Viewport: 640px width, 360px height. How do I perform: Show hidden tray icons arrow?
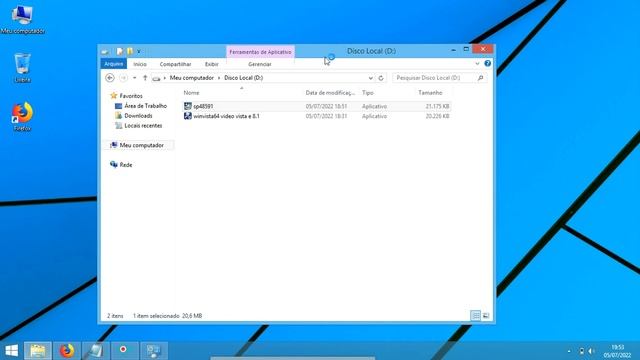click(x=569, y=351)
